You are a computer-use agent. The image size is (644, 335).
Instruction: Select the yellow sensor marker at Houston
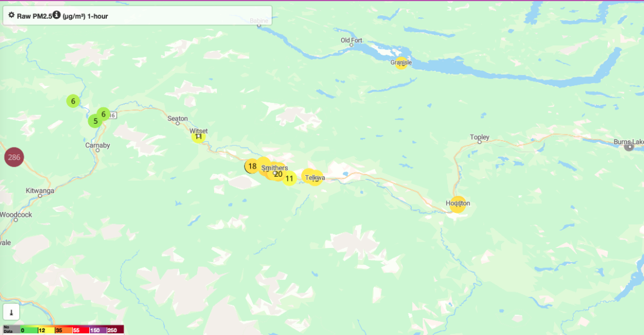(458, 204)
